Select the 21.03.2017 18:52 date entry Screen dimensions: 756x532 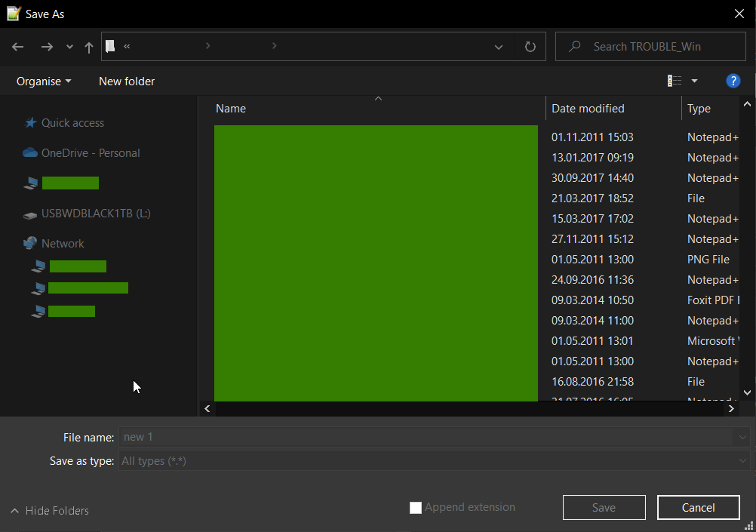[592, 198]
